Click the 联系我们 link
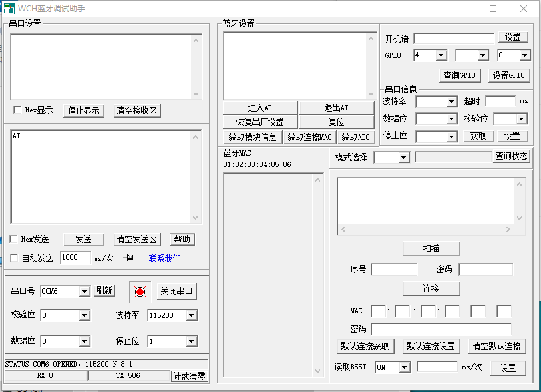Viewport: 541px width, 392px height. [x=164, y=258]
